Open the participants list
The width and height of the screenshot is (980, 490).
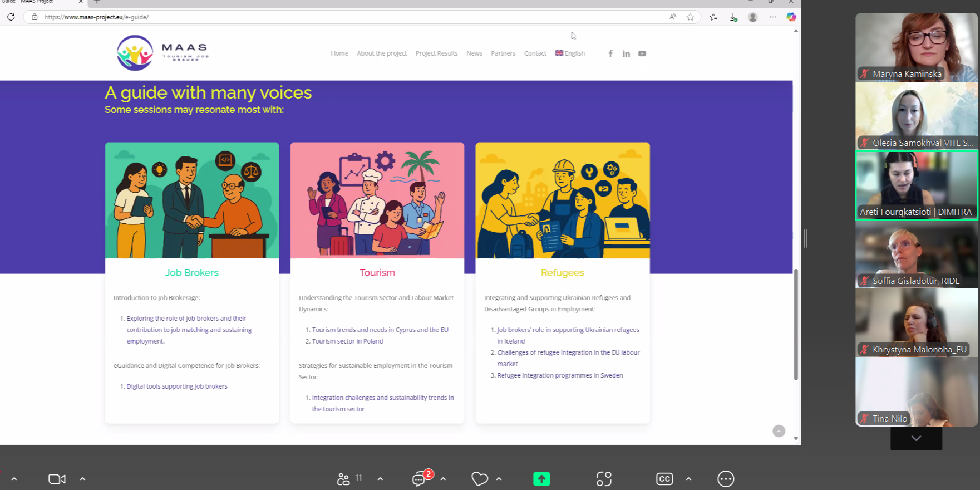click(343, 479)
